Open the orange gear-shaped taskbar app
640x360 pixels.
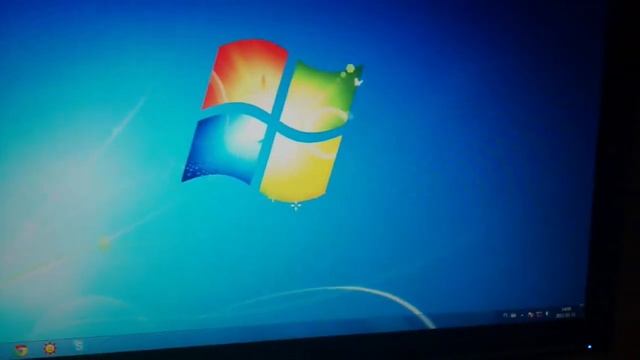50,349
